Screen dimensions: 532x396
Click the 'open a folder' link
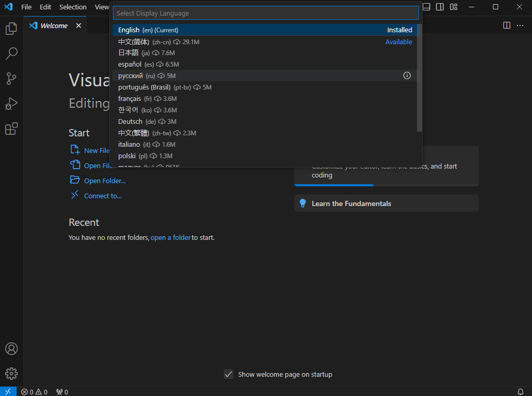[x=170, y=238]
